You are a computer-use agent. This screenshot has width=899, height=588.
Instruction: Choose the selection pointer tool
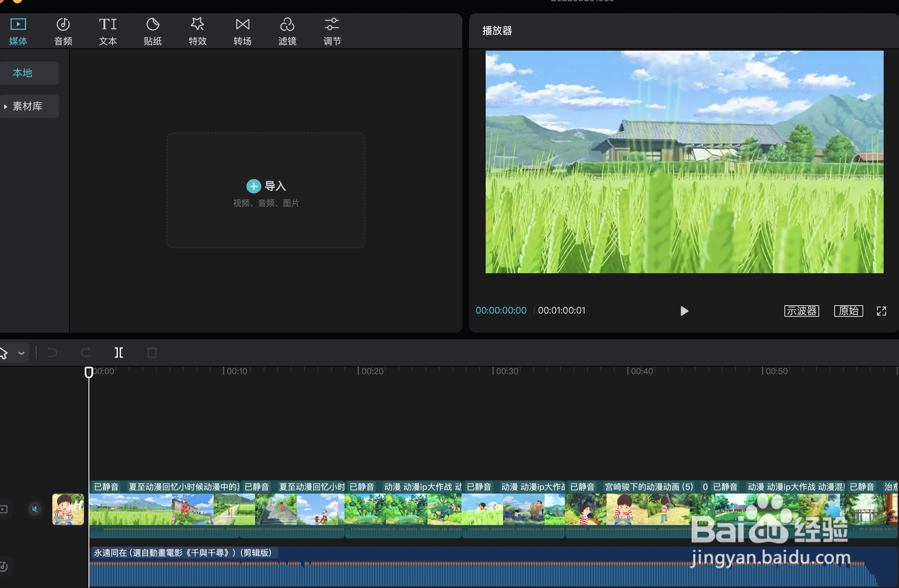(x=4, y=353)
